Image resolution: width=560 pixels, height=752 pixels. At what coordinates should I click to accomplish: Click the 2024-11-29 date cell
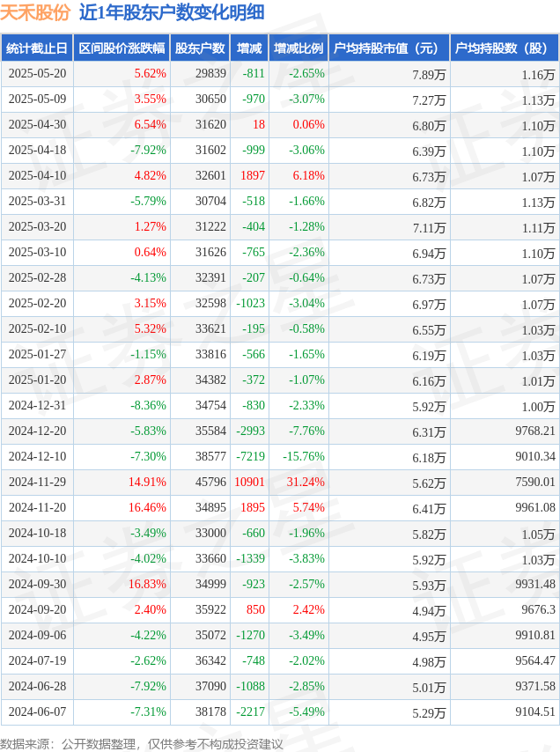pyautogui.click(x=37, y=482)
